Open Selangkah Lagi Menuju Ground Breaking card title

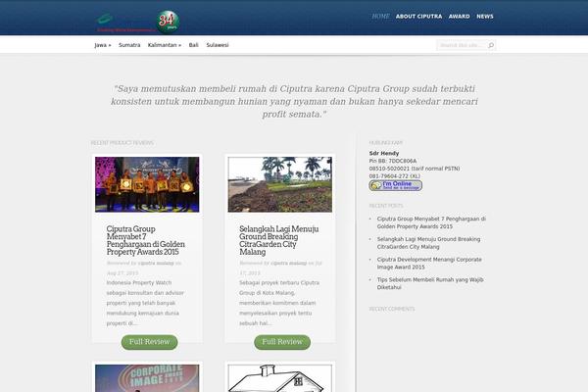pos(279,240)
